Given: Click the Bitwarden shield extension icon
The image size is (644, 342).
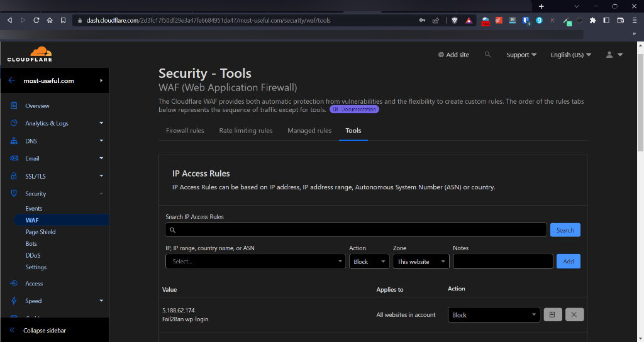Looking at the screenshot, I should click(x=526, y=21).
